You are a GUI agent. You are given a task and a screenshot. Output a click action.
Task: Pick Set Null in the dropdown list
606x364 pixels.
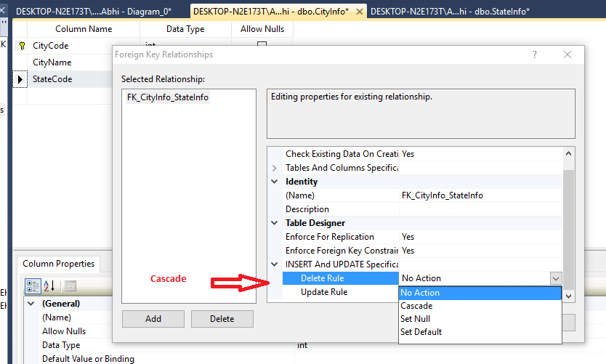pos(415,319)
